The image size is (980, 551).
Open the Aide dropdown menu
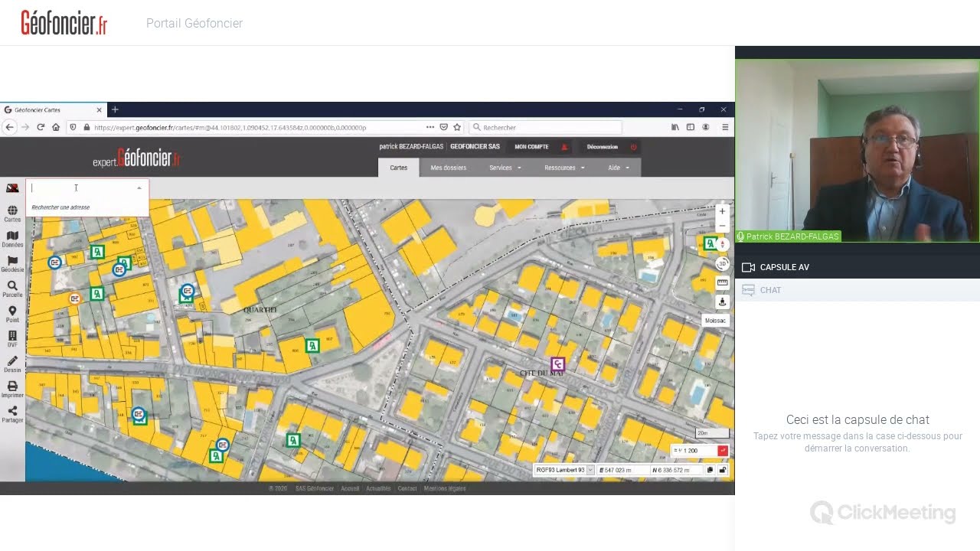coord(619,168)
